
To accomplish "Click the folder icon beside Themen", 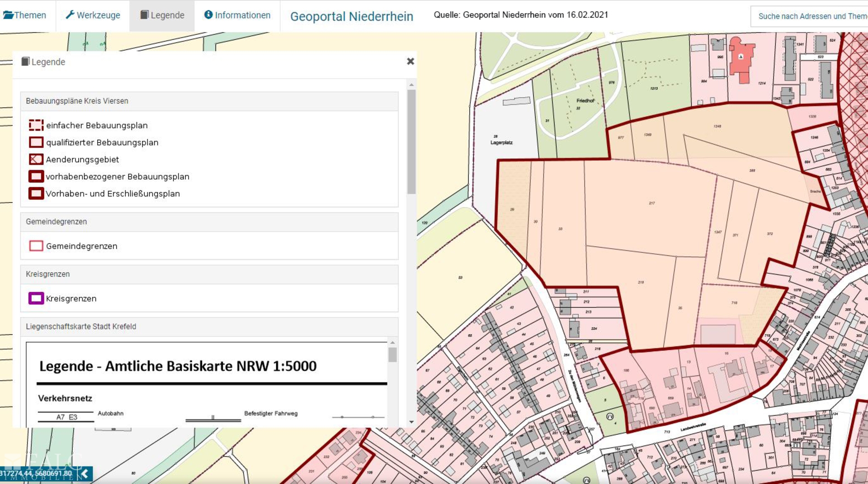I will click(8, 15).
